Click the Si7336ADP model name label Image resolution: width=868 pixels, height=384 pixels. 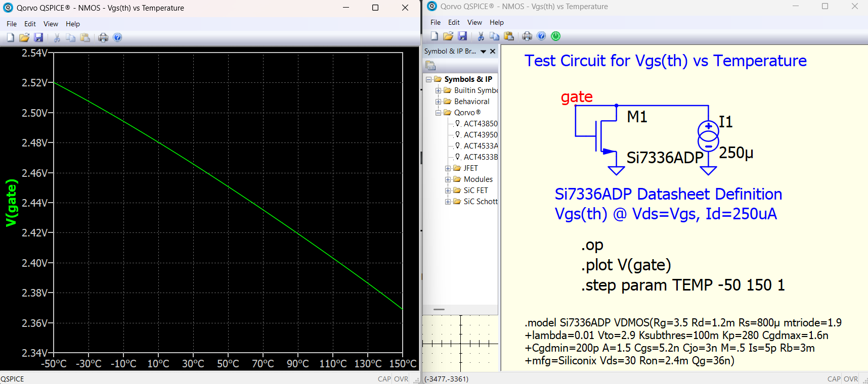(665, 158)
